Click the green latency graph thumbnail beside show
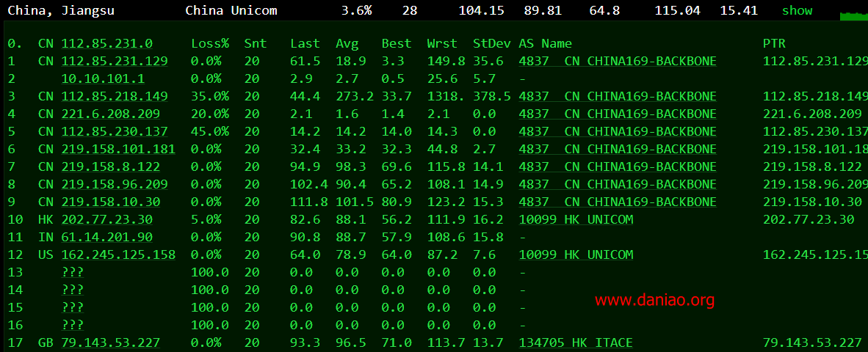 [x=854, y=15]
